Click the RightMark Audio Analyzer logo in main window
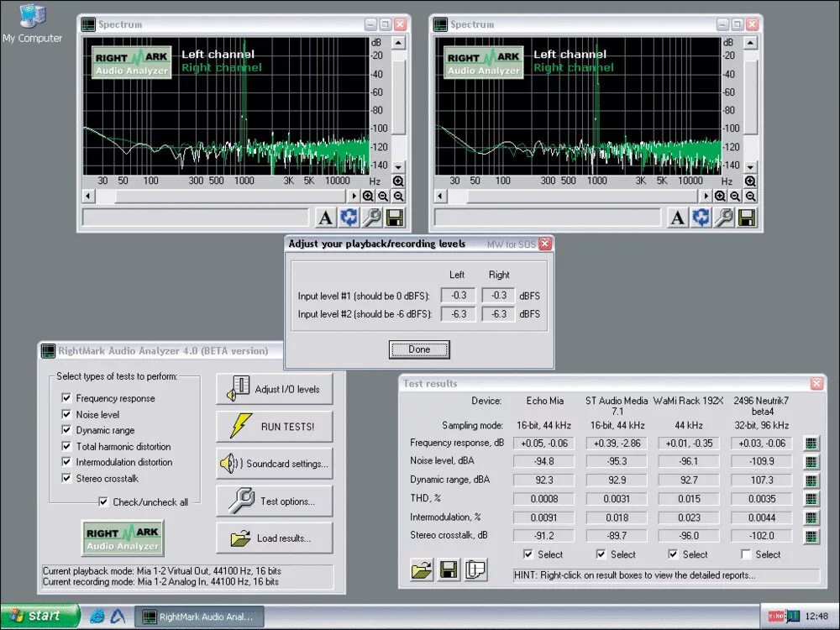The height and width of the screenshot is (630, 840). coord(123,538)
